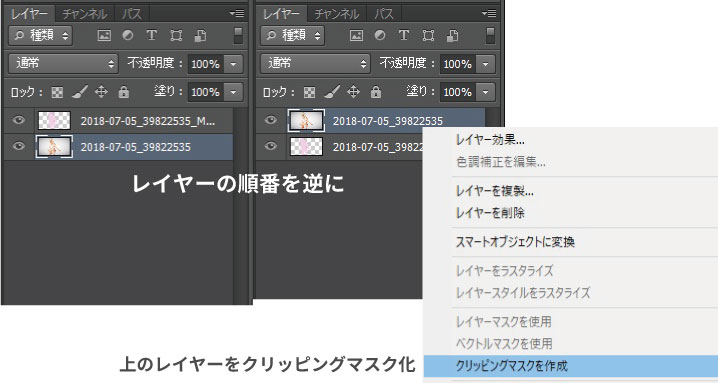Image resolution: width=718 pixels, height=383 pixels.
Task: Select layer thumbnail of 2018-07-05_39822535 in left panel
Action: coord(54,147)
